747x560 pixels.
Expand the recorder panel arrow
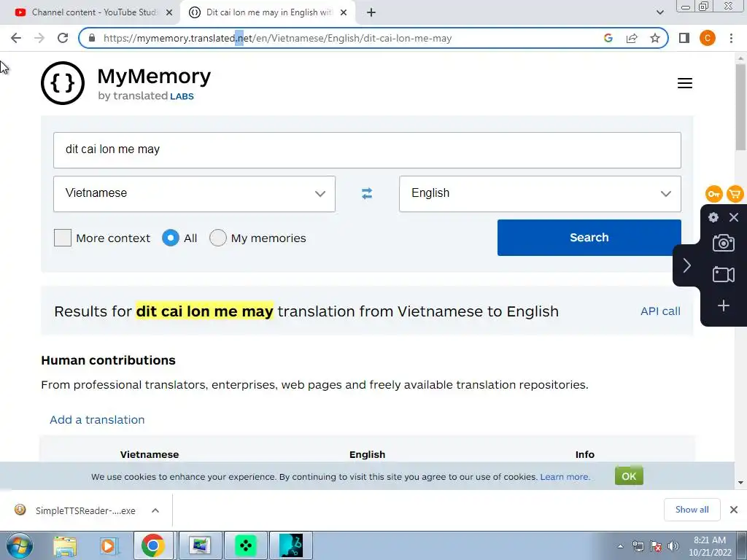click(x=686, y=265)
